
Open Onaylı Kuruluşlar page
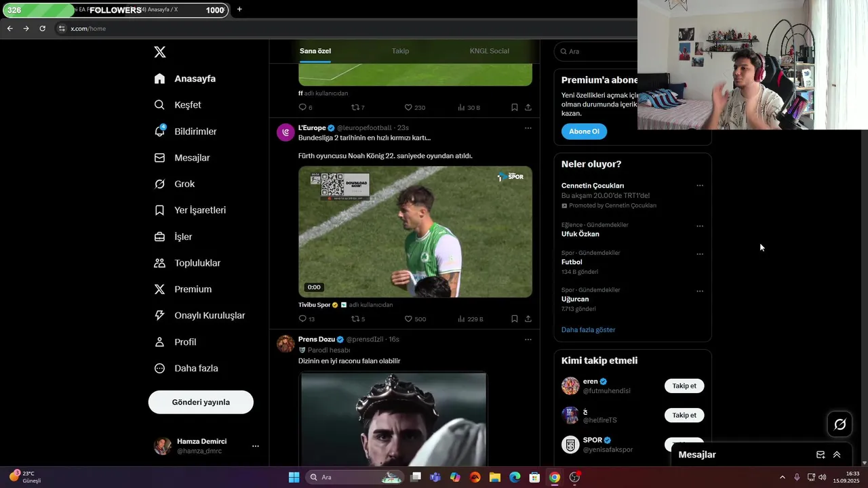click(x=199, y=316)
